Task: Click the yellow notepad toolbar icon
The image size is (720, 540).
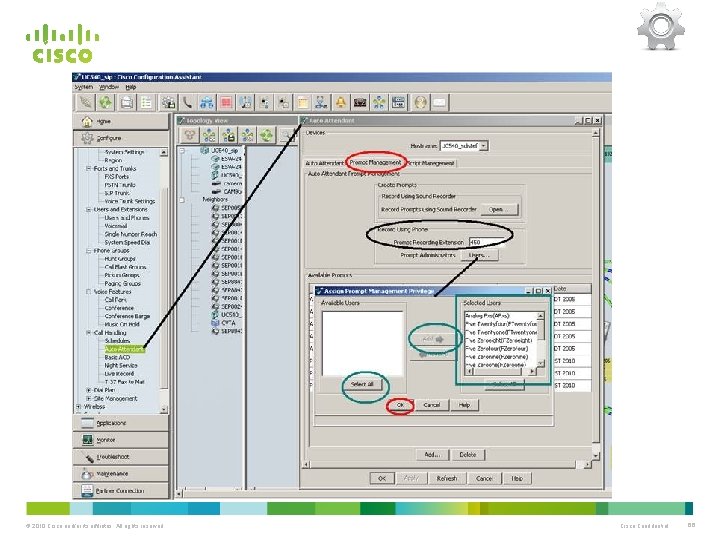Action: pyautogui.click(x=302, y=102)
